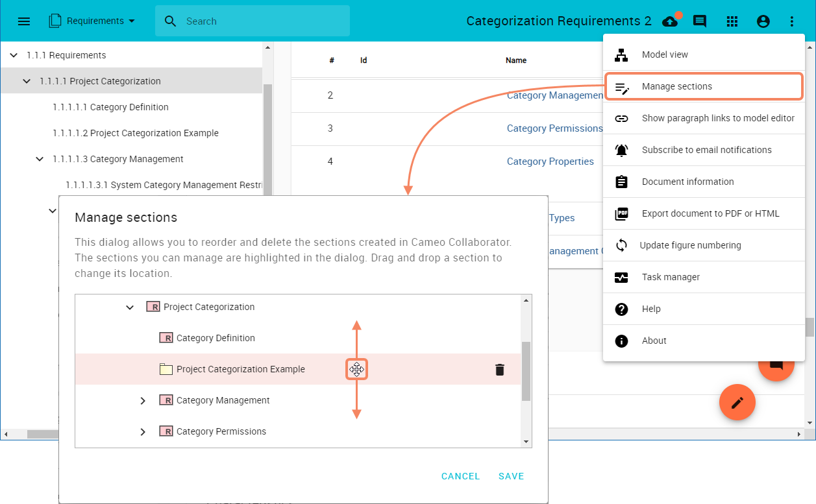Click the cloud upload icon

[x=670, y=21]
